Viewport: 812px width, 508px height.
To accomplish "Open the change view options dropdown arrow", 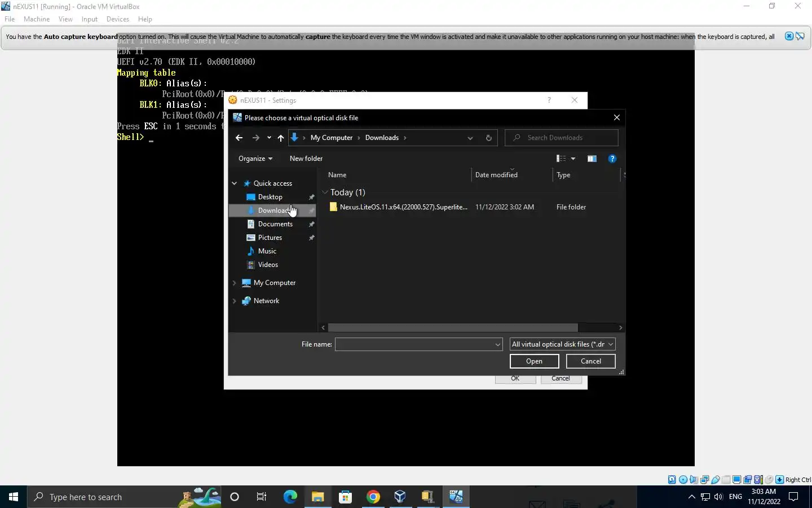I will pos(573,159).
